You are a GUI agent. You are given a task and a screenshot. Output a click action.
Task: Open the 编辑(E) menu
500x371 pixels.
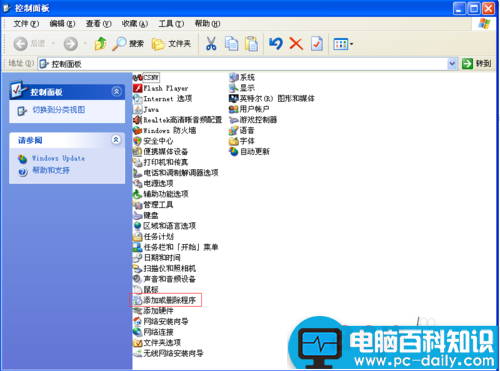pos(62,24)
